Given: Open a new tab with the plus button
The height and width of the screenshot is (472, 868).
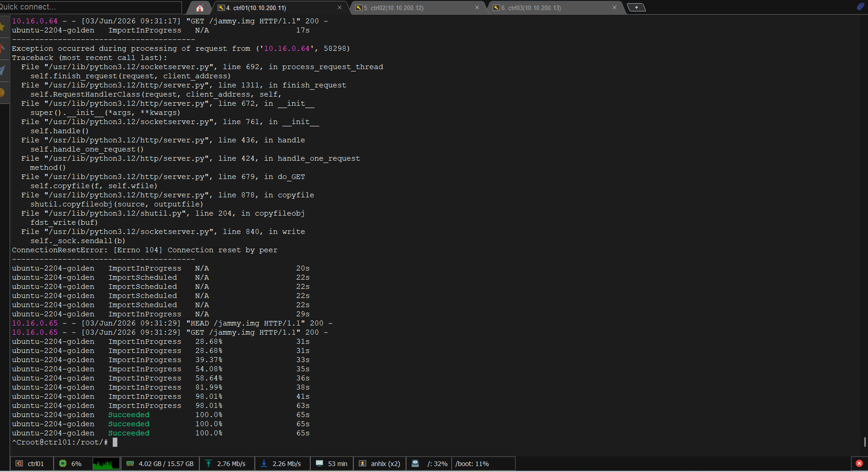Looking at the screenshot, I should 636,7.
